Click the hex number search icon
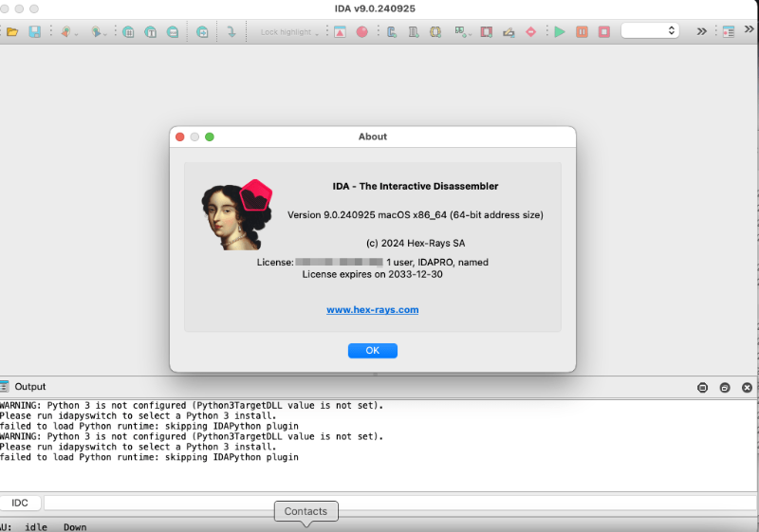The height and width of the screenshot is (532, 759). pos(128,32)
